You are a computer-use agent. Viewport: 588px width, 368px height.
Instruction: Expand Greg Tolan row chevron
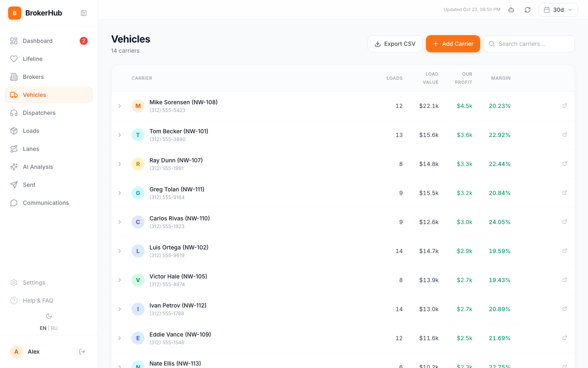click(120, 193)
